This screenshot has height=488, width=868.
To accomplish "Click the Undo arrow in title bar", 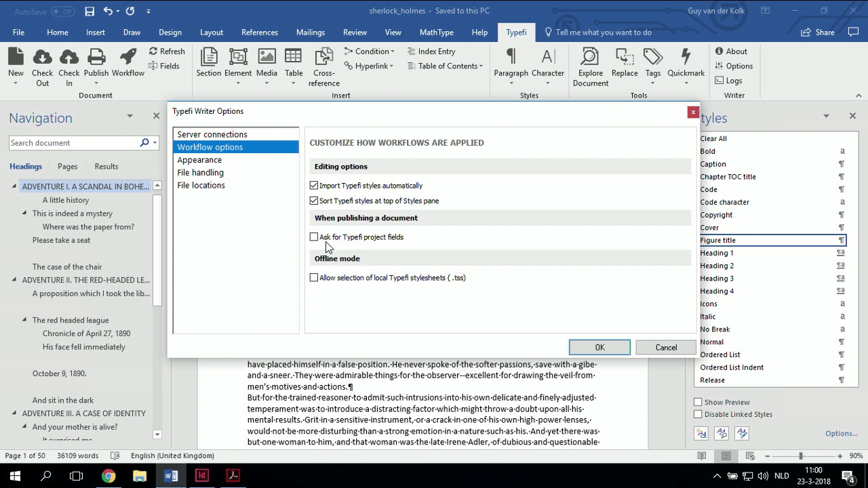I will 108,11.
